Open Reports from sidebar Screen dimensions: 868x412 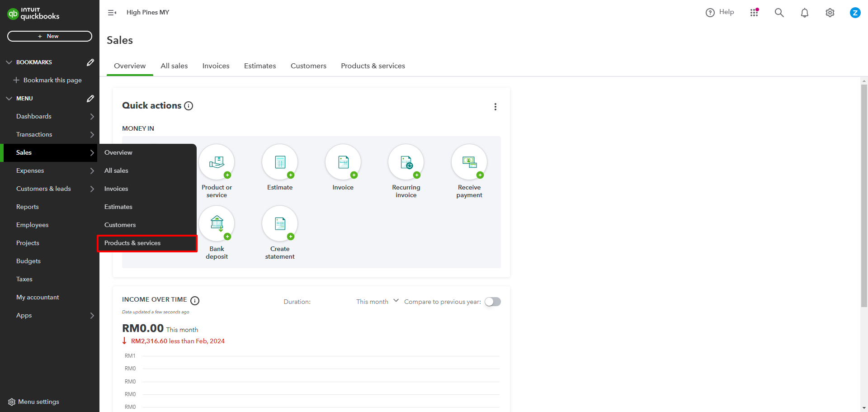pos(50,207)
